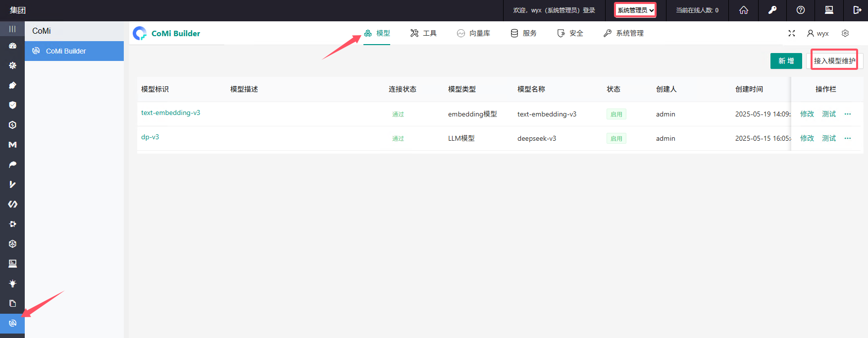The height and width of the screenshot is (338, 868).
Task: Open the dp-v3 model link
Action: tap(150, 137)
